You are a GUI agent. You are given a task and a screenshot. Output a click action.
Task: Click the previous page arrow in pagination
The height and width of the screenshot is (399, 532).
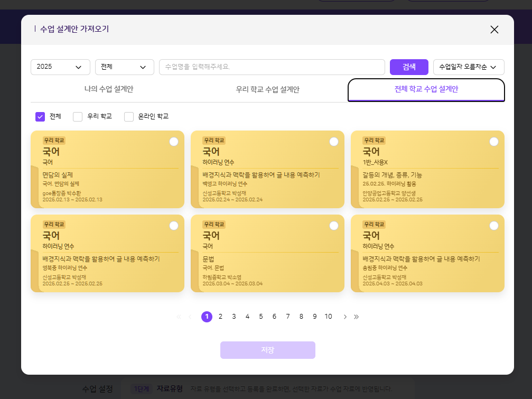click(x=190, y=317)
